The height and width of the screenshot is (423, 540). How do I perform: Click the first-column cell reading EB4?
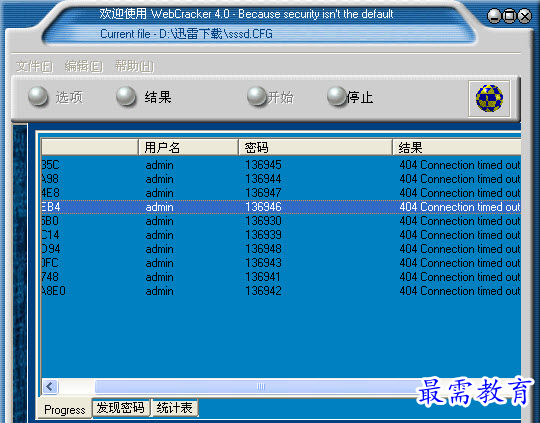tap(51, 207)
